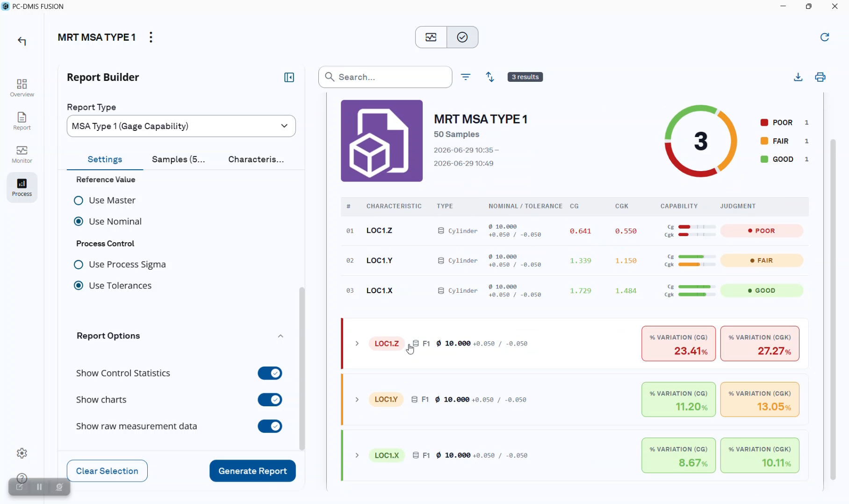Viewport: 849px width, 504px height.
Task: Click LOC1.Y in the characteristic table
Action: [x=379, y=260]
